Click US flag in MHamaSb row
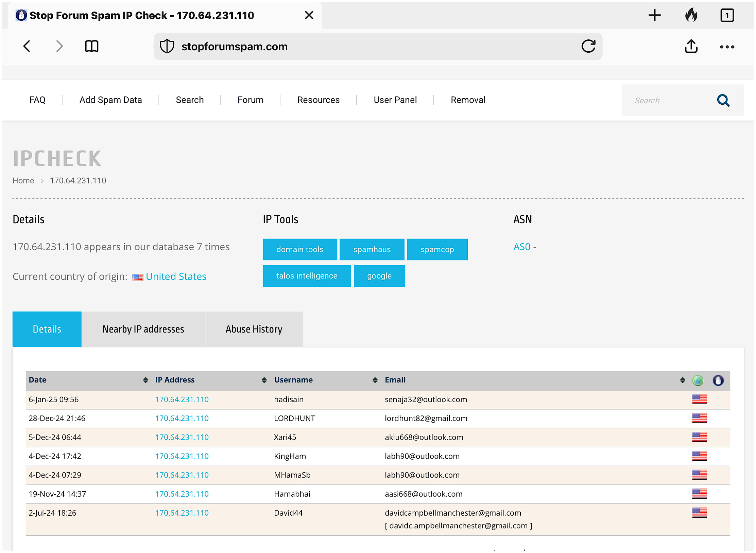Viewport: 756px width, 553px height. pyautogui.click(x=699, y=475)
